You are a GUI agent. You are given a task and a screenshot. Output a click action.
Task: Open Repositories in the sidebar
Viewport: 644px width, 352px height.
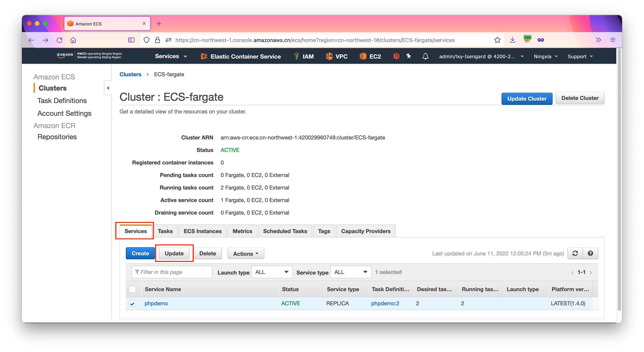(x=57, y=137)
